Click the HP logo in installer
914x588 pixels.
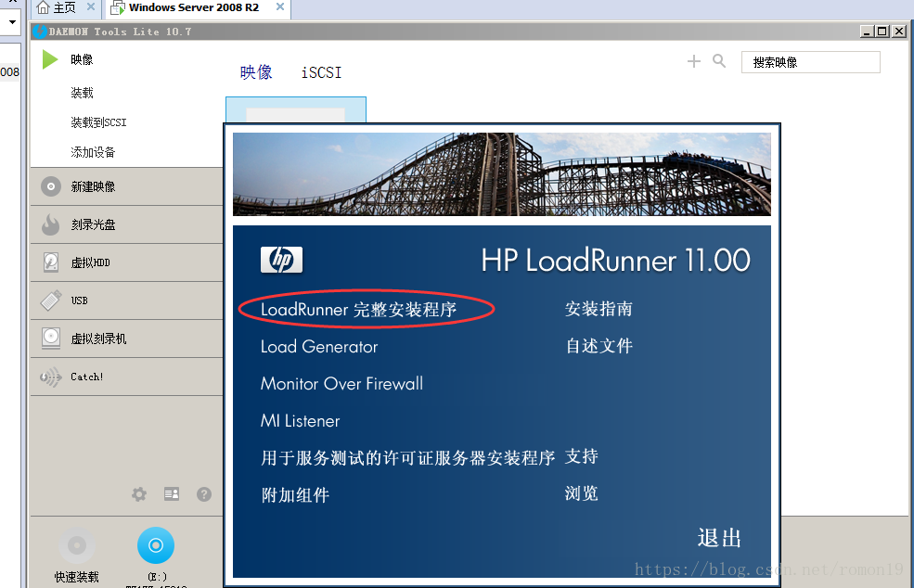281,260
